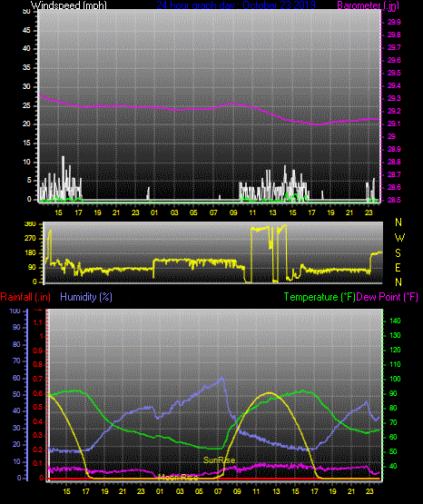Select the green "Temperature (°F)" legend label
The width and height of the screenshot is (423, 504).
320,297
